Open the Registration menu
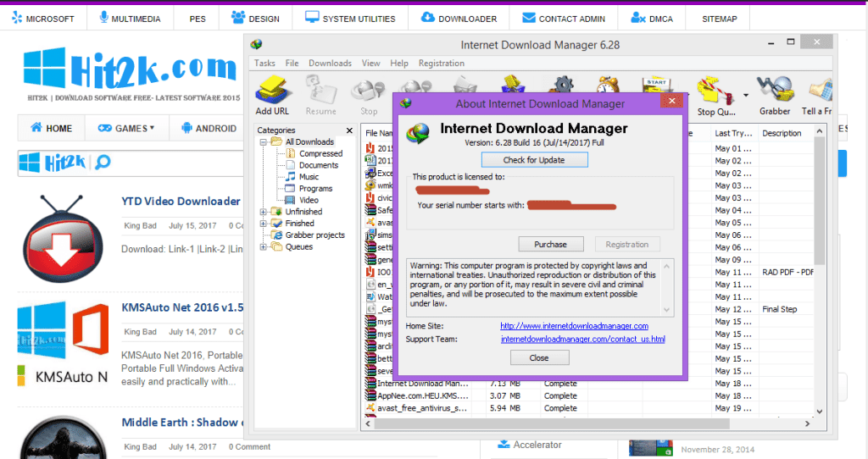Image resolution: width=868 pixels, height=459 pixels. click(x=441, y=63)
